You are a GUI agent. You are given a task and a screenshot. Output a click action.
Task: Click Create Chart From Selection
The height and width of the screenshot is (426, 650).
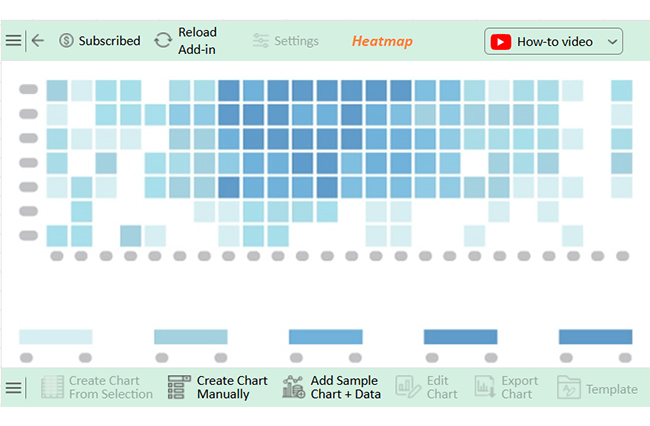tap(98, 388)
